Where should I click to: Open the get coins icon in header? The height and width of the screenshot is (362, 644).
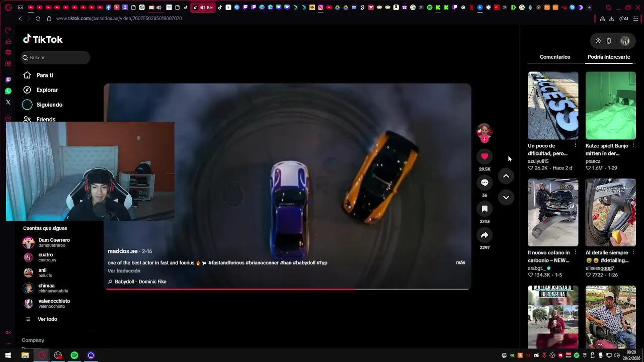[598, 41]
